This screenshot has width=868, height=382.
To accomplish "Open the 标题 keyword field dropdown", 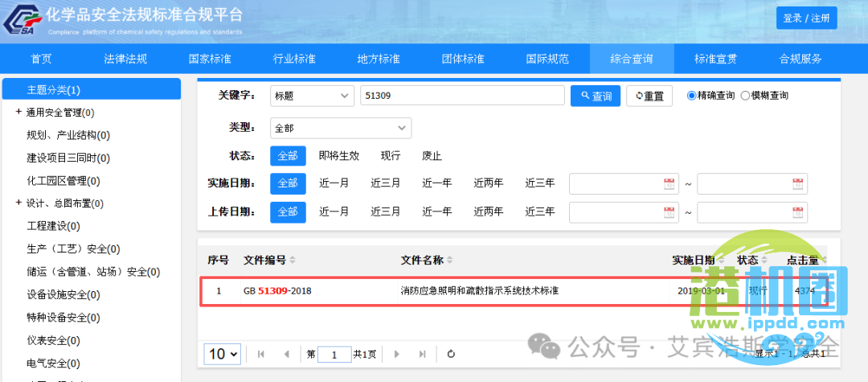I will coord(312,96).
